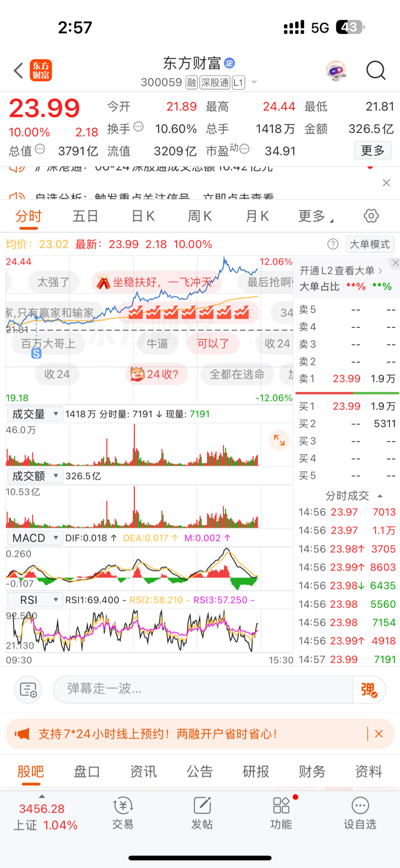Tap the 坐稳扶好，一飞冲天 bullet comment
This screenshot has width=400, height=868.
pyautogui.click(x=156, y=282)
